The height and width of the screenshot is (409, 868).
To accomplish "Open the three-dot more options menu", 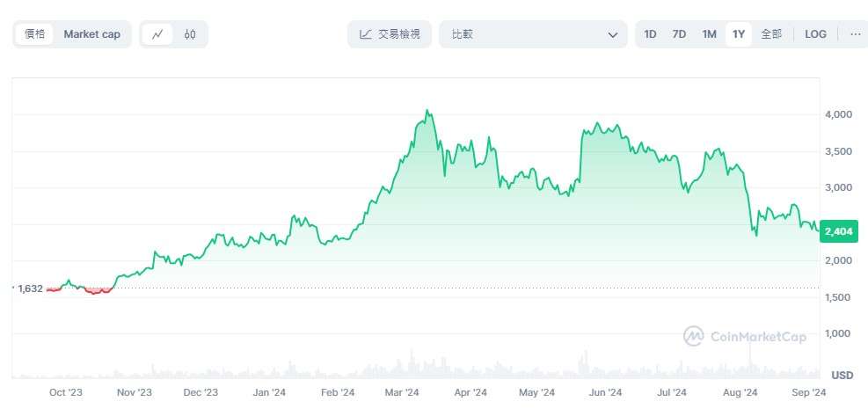I will 855,34.
